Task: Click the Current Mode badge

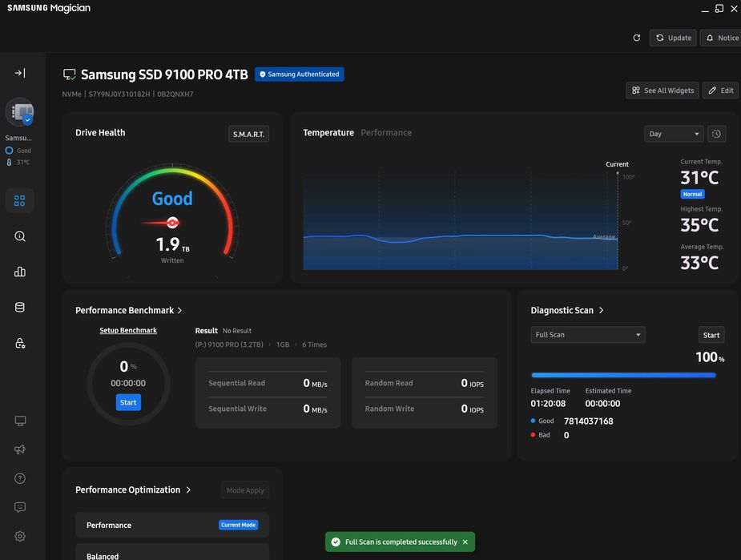Action: (238, 525)
